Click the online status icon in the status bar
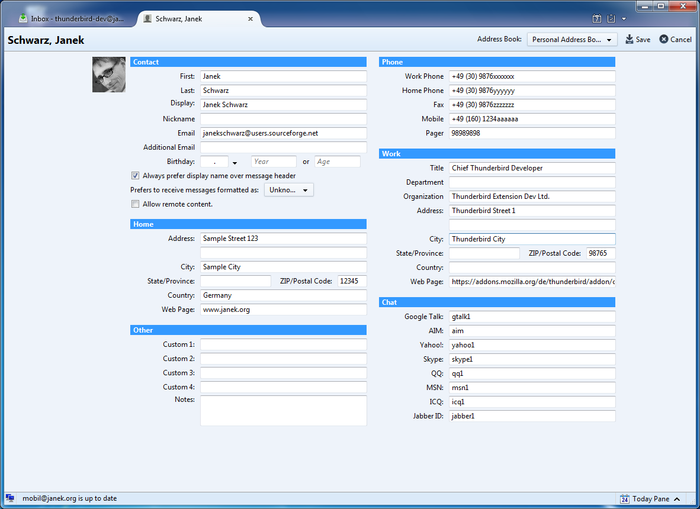Image resolution: width=700 pixels, height=509 pixels. tap(10, 498)
